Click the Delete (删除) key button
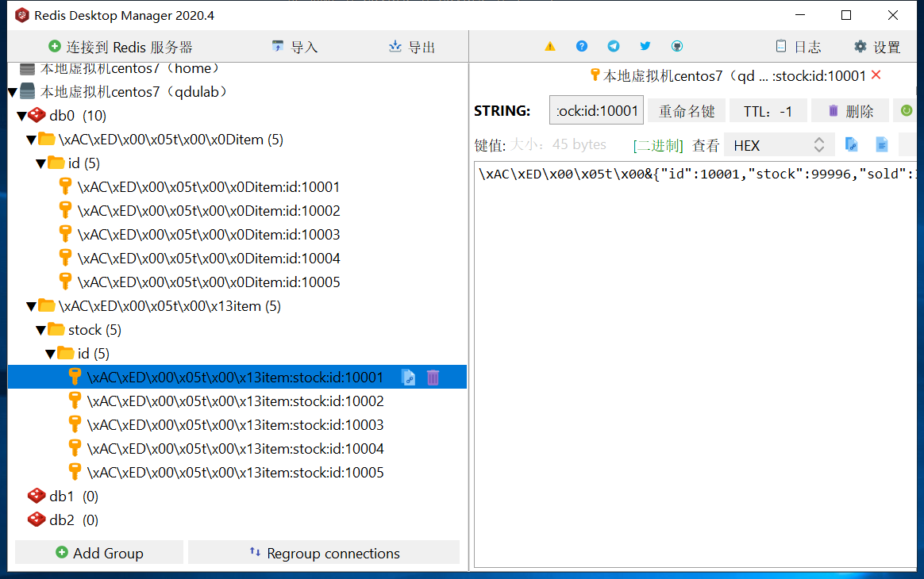Screen dimensions: 924x579 850,111
